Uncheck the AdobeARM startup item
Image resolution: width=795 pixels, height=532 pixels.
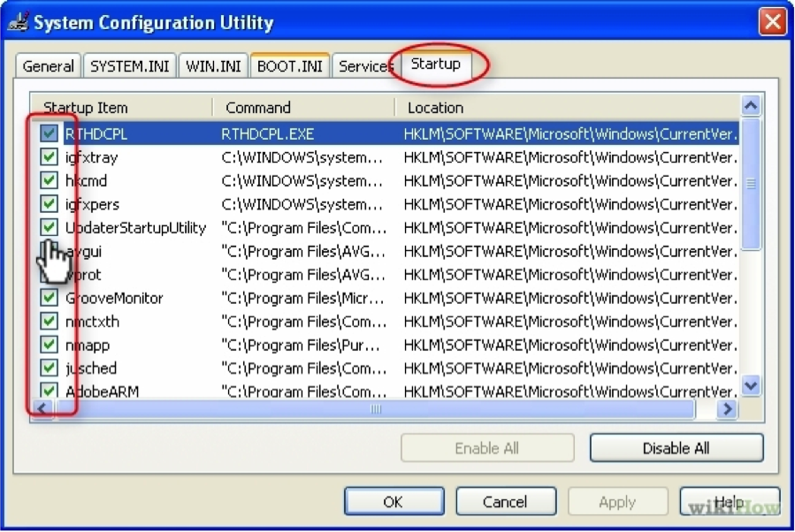tap(49, 391)
